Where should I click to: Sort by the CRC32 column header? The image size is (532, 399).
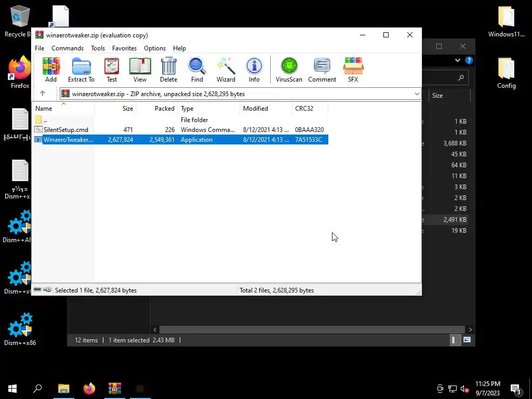310,109
